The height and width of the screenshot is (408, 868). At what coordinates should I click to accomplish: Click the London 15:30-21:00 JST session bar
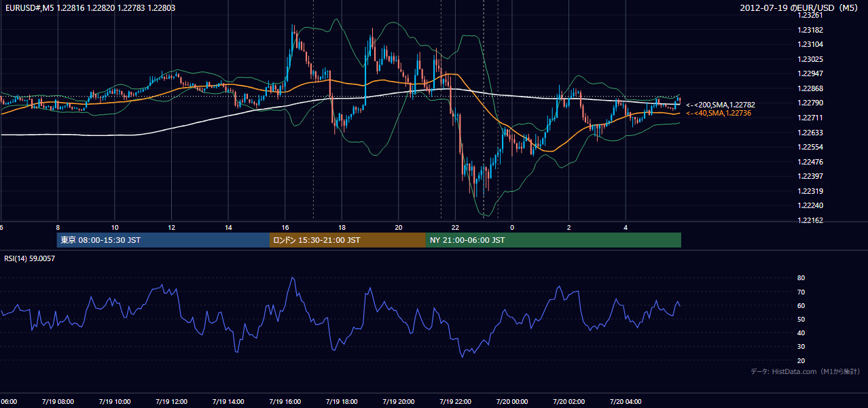click(348, 240)
